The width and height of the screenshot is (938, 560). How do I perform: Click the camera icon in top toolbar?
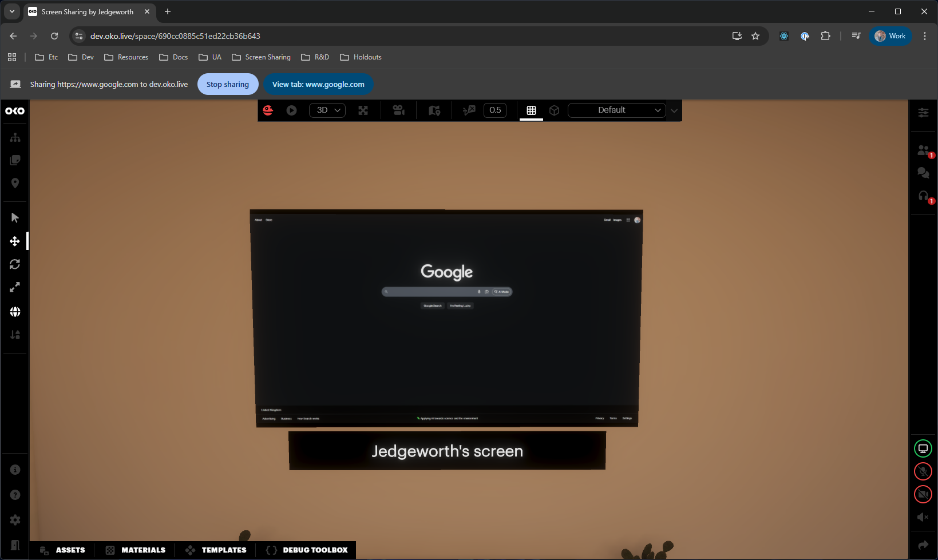pos(399,110)
